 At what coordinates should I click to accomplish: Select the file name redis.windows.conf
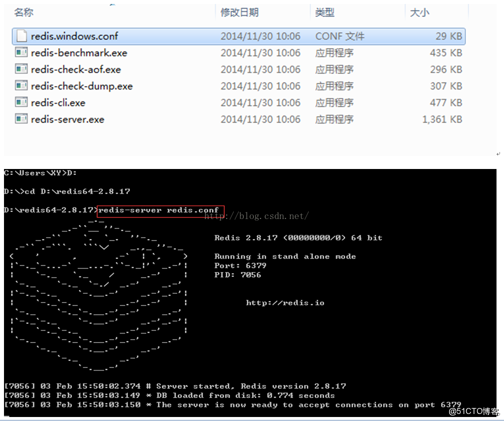(x=74, y=36)
